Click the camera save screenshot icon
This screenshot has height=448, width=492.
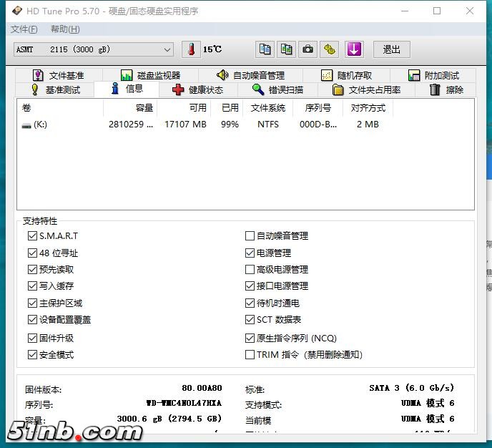307,49
